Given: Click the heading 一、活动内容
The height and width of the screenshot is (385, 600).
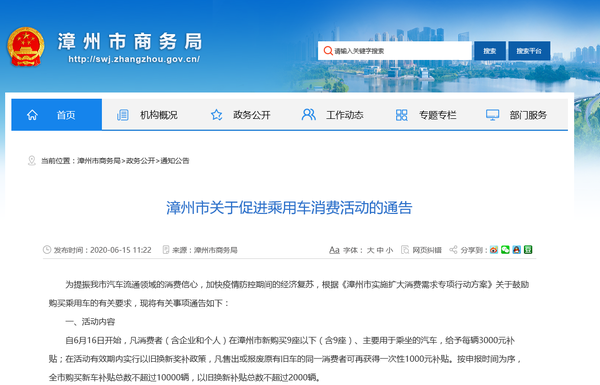Looking at the screenshot, I should point(90,322).
